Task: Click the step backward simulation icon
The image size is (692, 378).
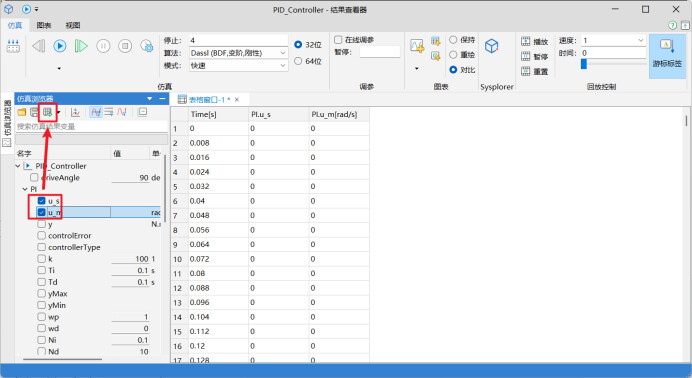Action: [38, 46]
